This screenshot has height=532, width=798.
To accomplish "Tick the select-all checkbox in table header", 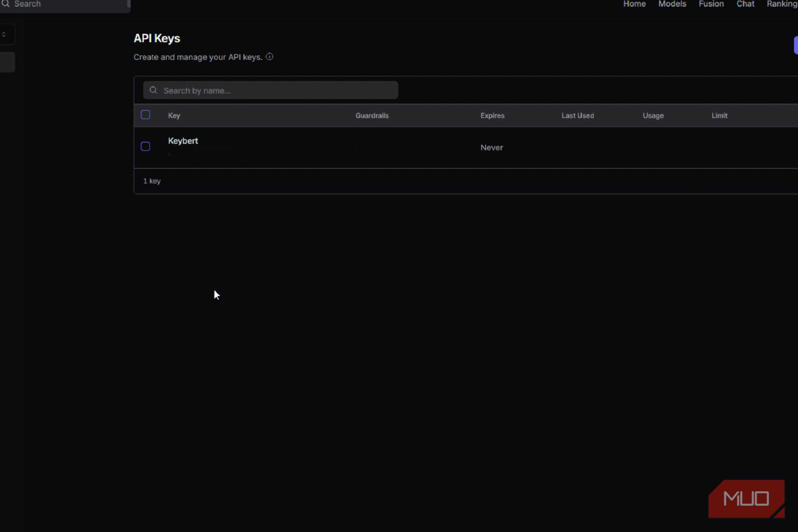I will [145, 115].
